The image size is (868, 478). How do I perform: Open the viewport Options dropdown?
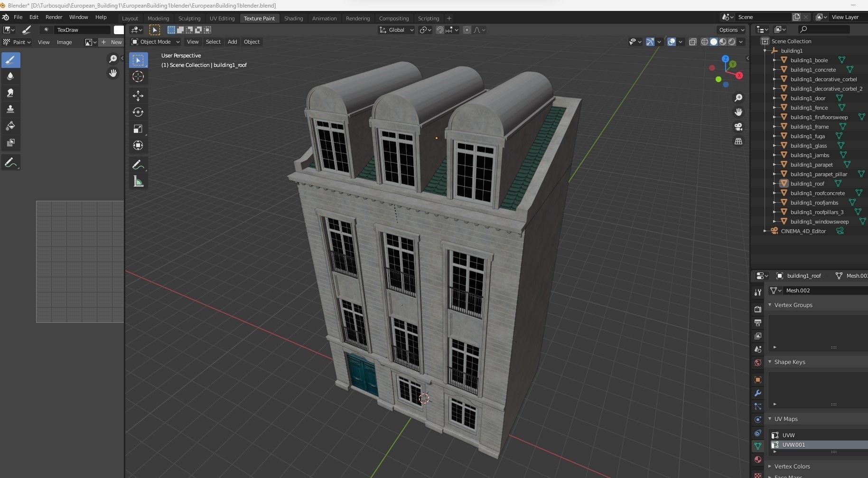click(731, 30)
